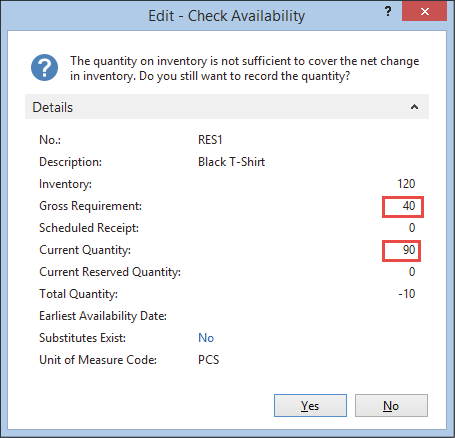Click the inventory warning message text

click(244, 68)
